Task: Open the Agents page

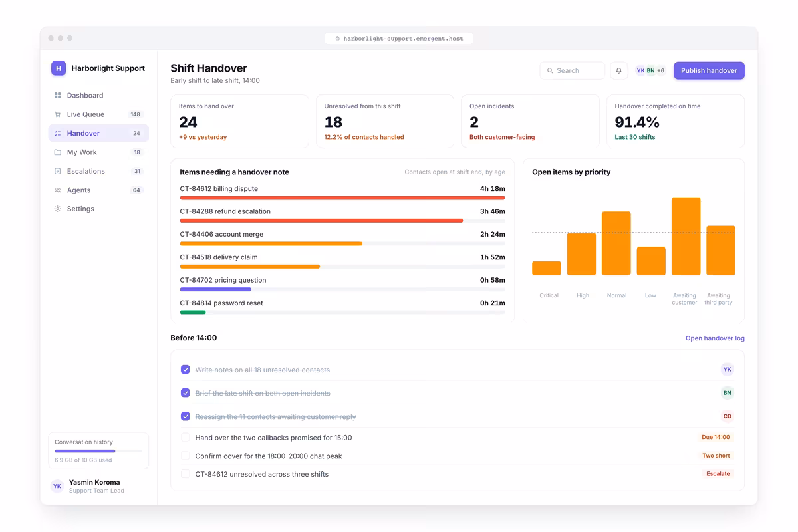Action: (x=98, y=190)
